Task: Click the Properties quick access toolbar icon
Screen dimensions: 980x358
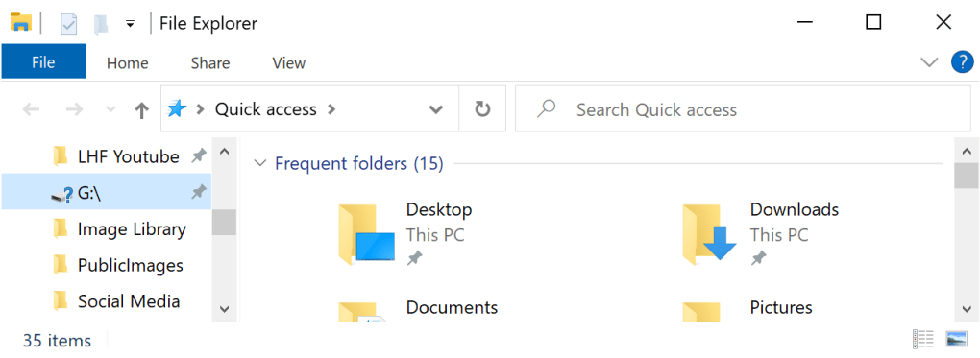Action: click(69, 24)
